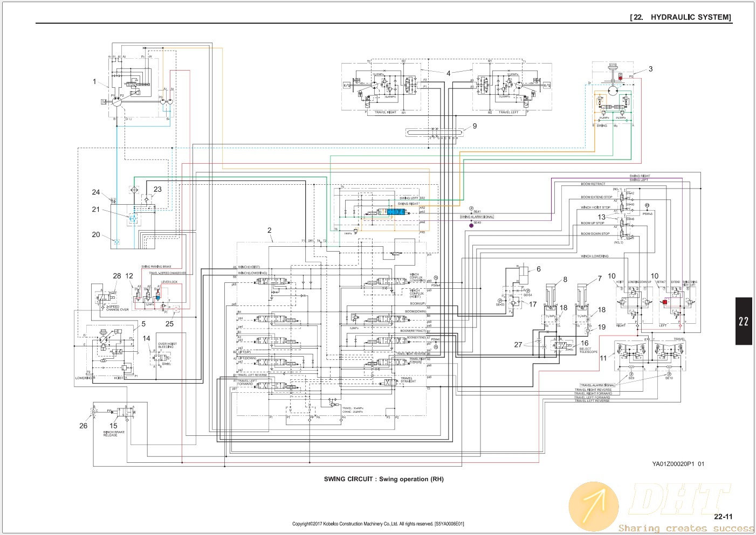The height and width of the screenshot is (535, 756).
Task: Click callout number 2 for control valve
Action: (x=270, y=231)
